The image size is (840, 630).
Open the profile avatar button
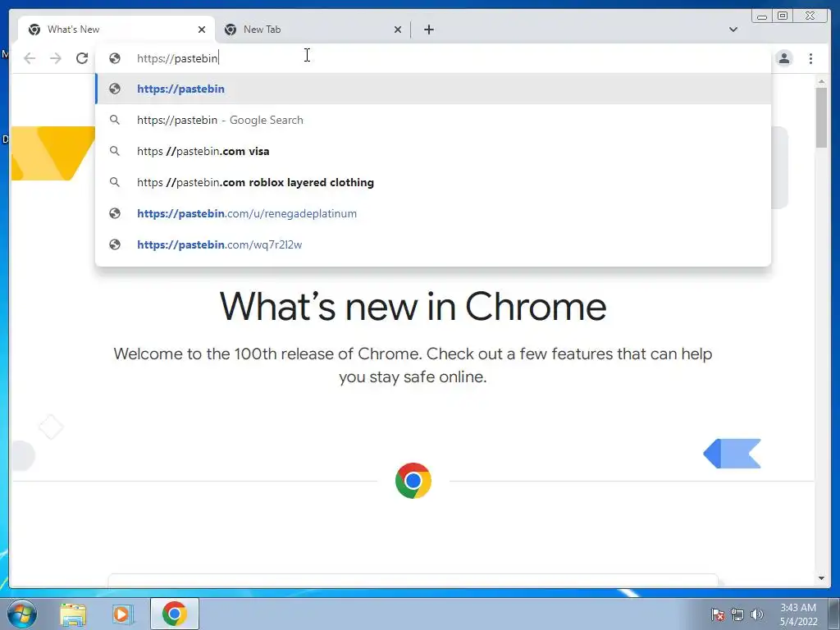pos(784,58)
